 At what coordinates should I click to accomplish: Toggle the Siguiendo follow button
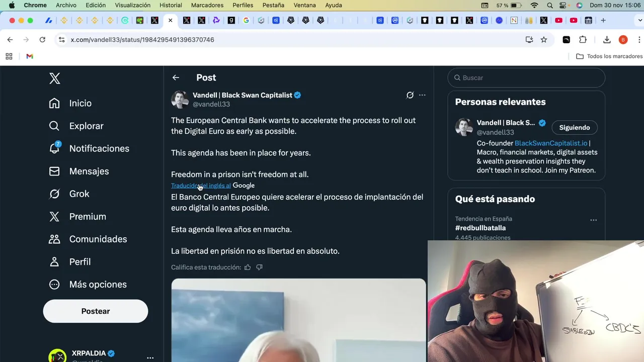tap(575, 127)
